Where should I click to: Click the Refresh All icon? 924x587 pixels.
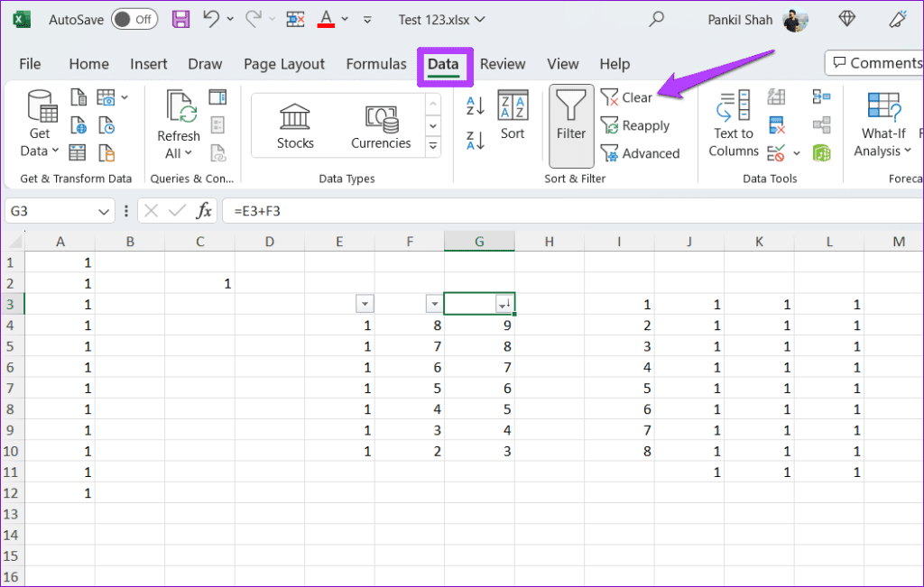tap(180, 105)
